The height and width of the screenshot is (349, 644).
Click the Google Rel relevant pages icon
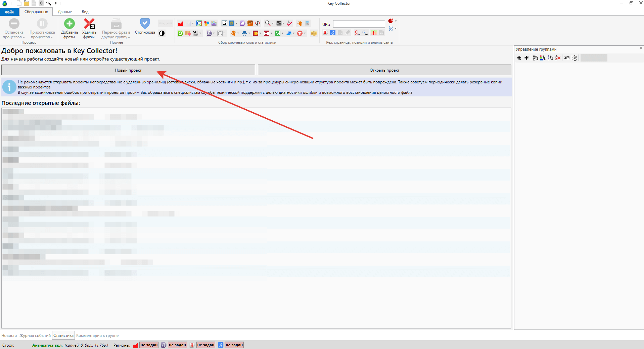click(365, 33)
